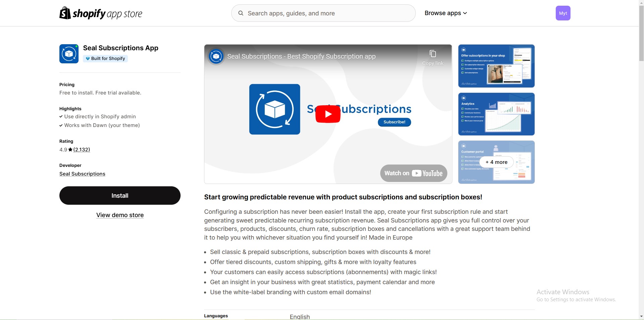
Task: Copy the video link icon
Action: coord(433,54)
